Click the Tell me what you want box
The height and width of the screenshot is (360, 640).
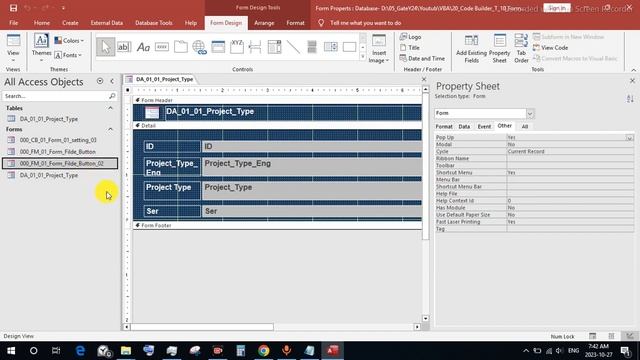tap(365, 23)
